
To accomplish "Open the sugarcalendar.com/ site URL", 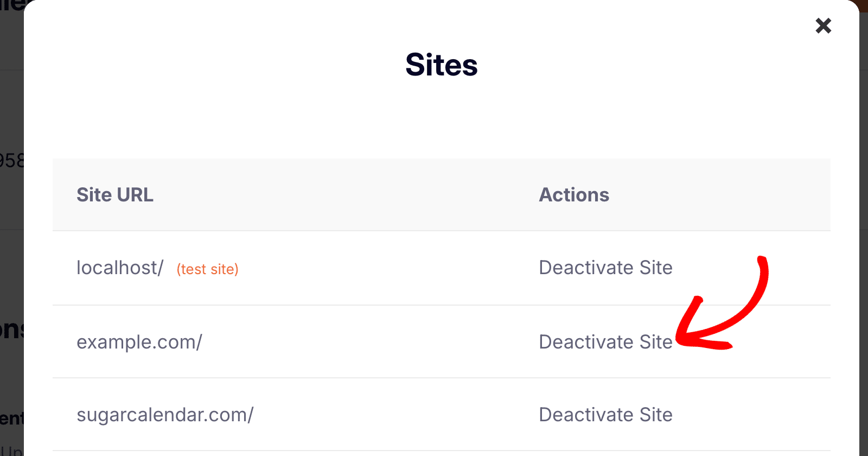I will click(165, 415).
